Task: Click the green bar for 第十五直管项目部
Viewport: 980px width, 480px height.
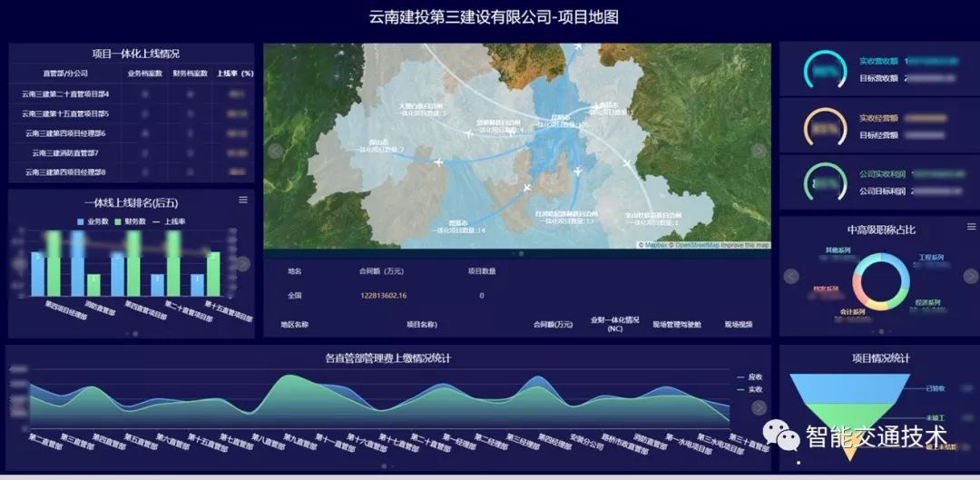Action: pos(213,274)
